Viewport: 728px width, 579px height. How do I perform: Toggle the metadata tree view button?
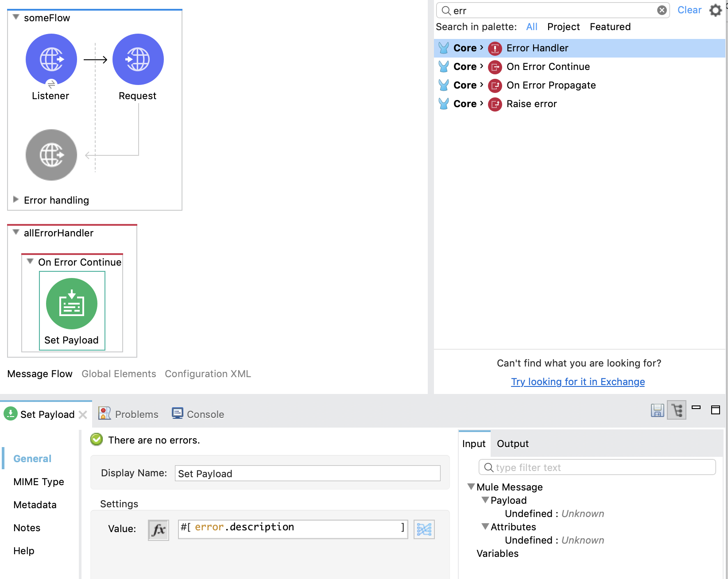coord(677,410)
